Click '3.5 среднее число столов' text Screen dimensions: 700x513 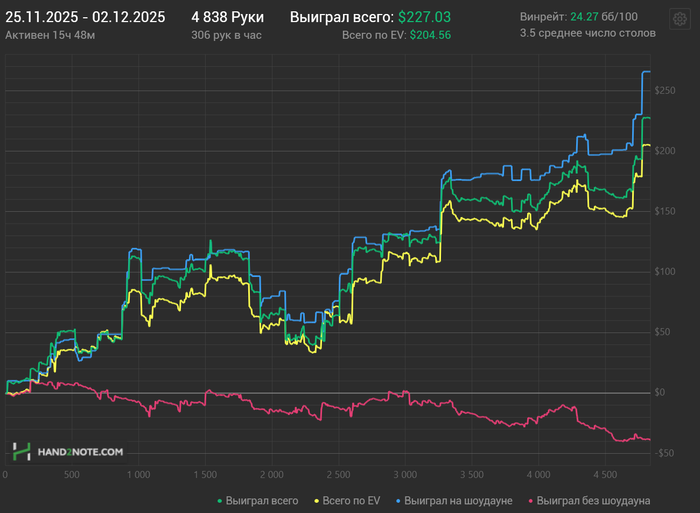click(x=588, y=33)
